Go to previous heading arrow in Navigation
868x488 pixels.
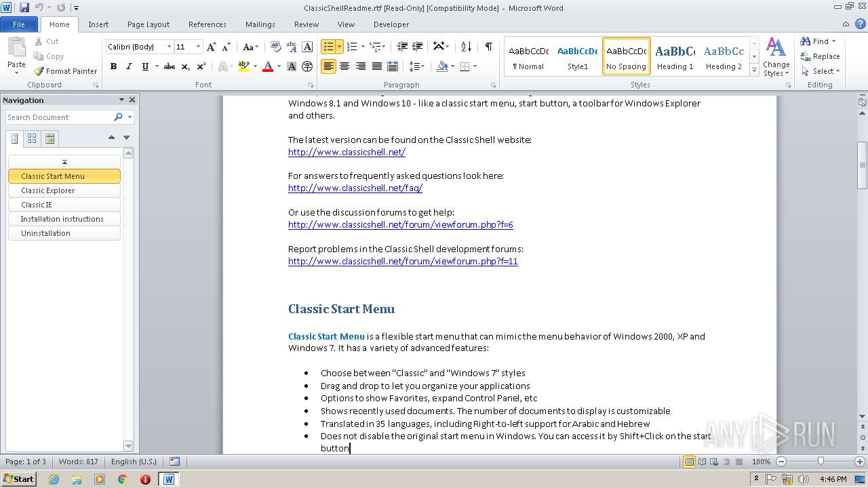click(x=111, y=138)
